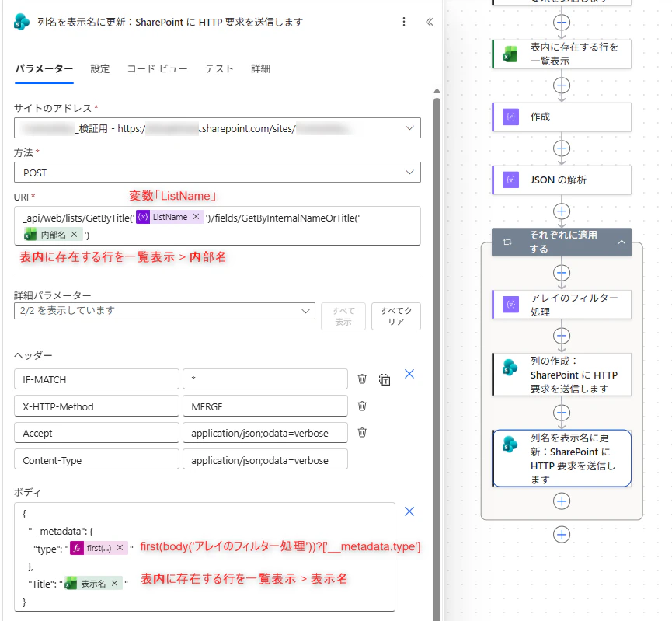
Task: Click the X-HTTP-Method header key field
Action: [96, 406]
